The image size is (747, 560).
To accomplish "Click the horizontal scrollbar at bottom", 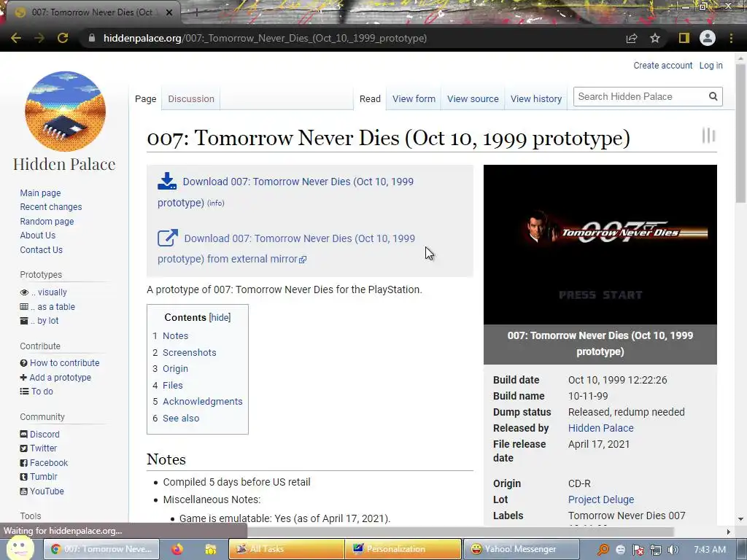I will coord(460,532).
